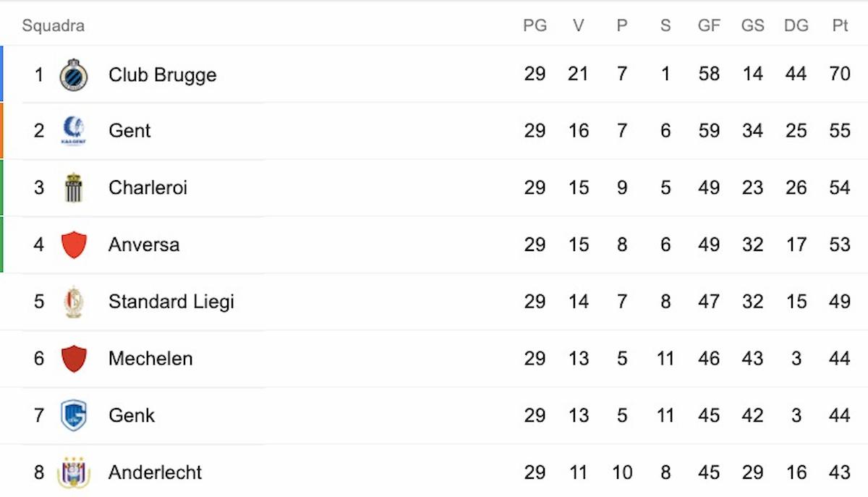Select the Anderlecht team name

click(x=155, y=472)
